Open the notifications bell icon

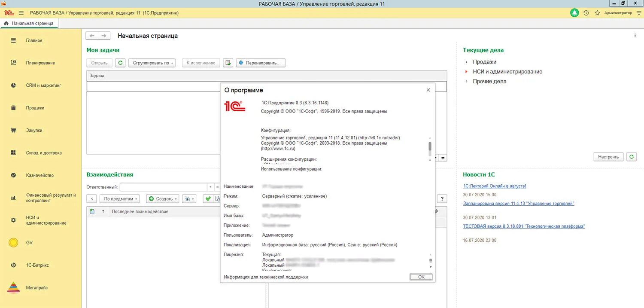[574, 13]
